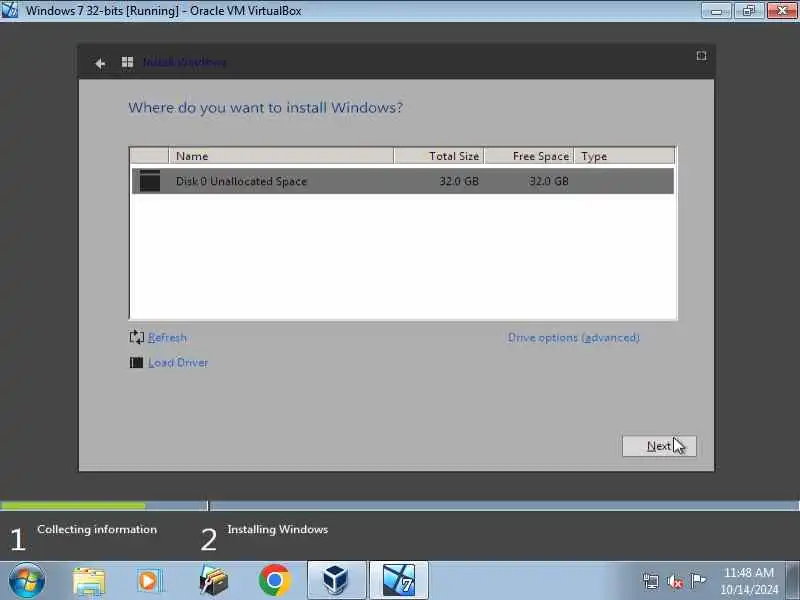Close the VirtualBox VM window
This screenshot has height=600, width=800.
[782, 11]
